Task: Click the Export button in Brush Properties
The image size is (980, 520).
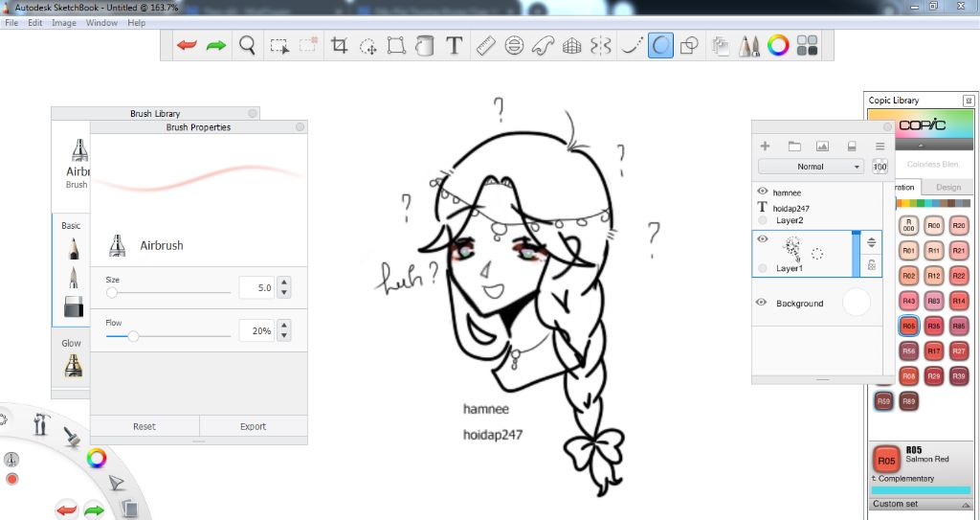Action: [x=253, y=426]
